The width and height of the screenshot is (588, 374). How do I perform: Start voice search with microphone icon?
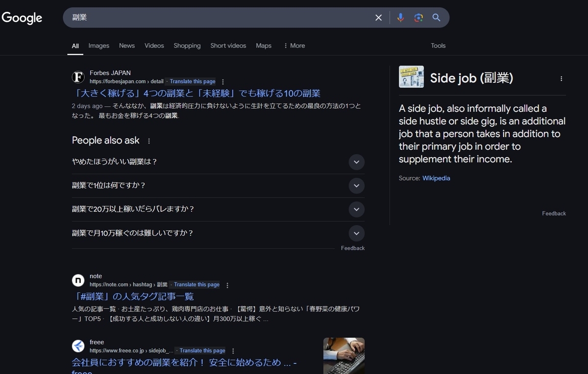click(x=400, y=18)
